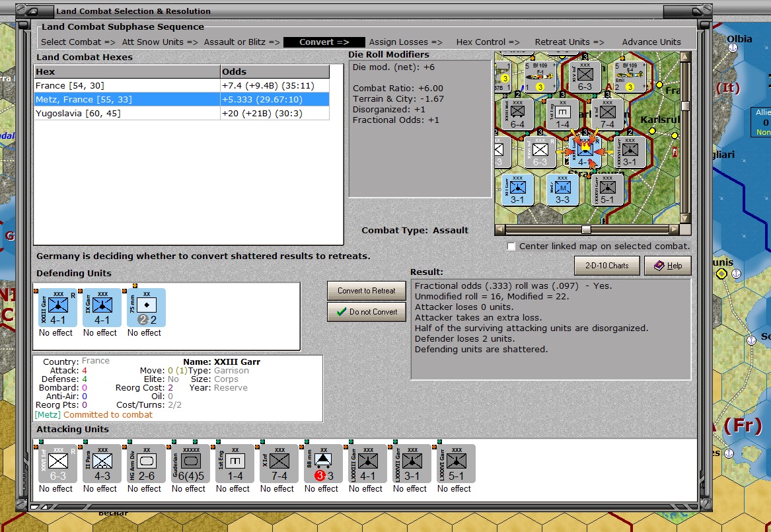Select X Inf 7-4 attacking unit
The height and width of the screenshot is (532, 771).
[279, 464]
